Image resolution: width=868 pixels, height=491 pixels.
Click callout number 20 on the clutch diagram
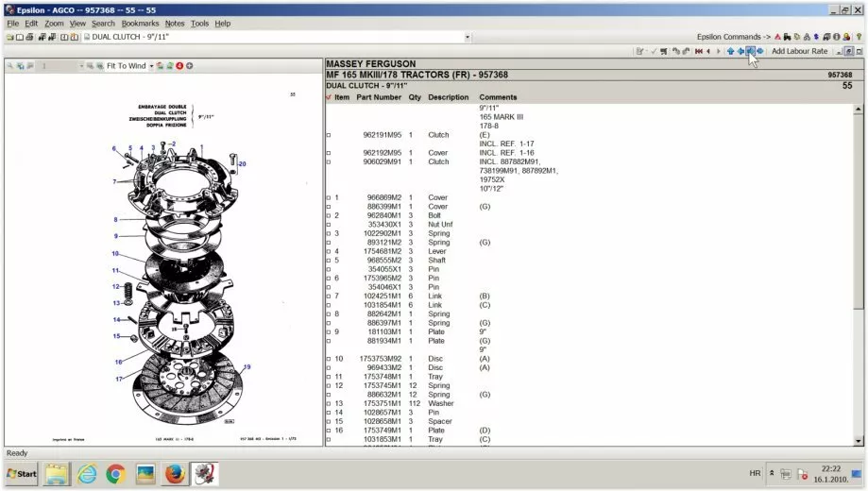(x=242, y=164)
